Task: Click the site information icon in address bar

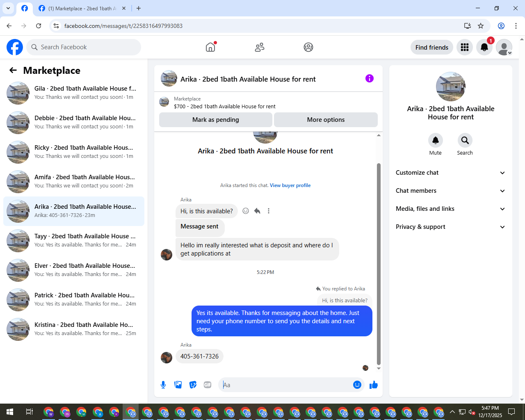Action: 56,26
